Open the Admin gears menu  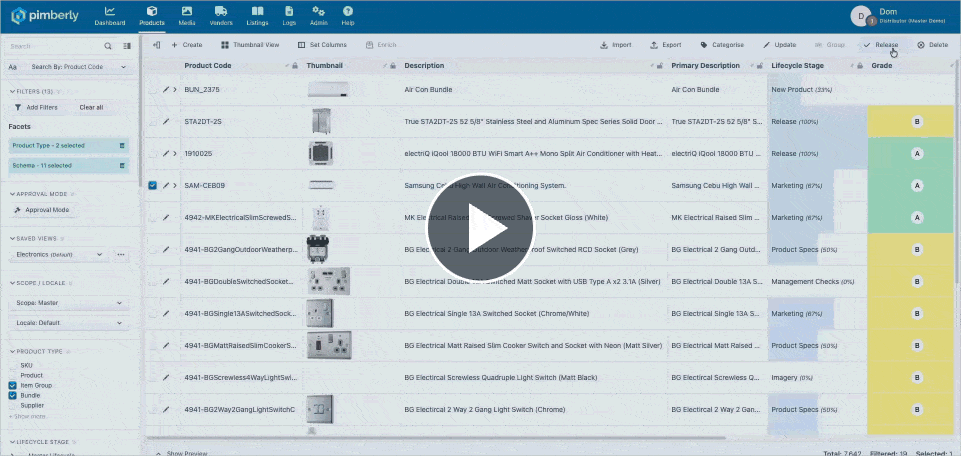pos(319,16)
